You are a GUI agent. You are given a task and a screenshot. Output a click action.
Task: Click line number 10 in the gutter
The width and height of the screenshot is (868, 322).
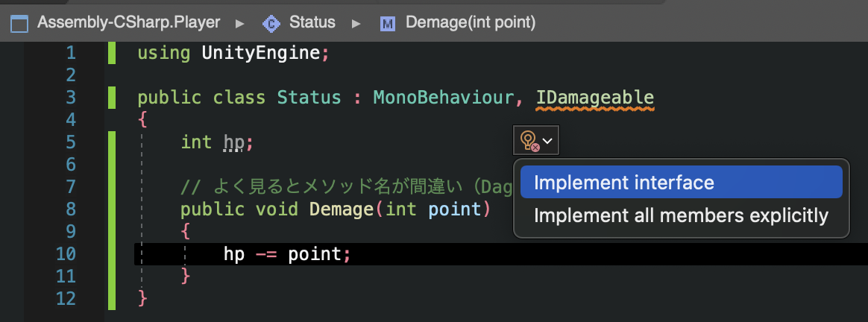[66, 254]
